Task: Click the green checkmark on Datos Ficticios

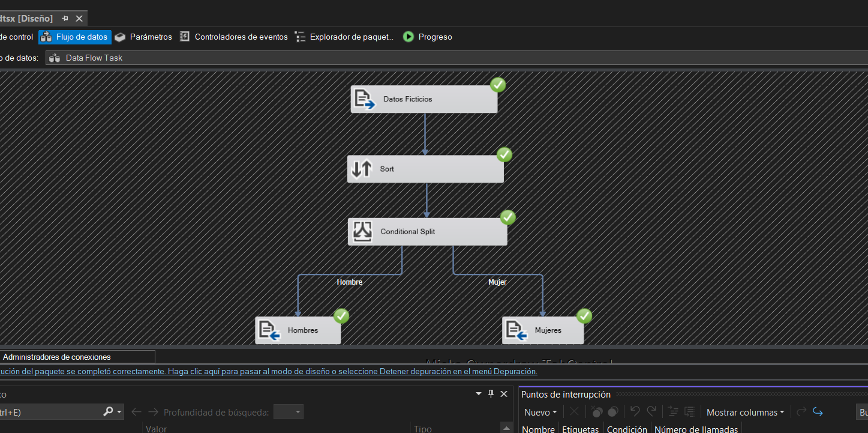Action: (498, 85)
